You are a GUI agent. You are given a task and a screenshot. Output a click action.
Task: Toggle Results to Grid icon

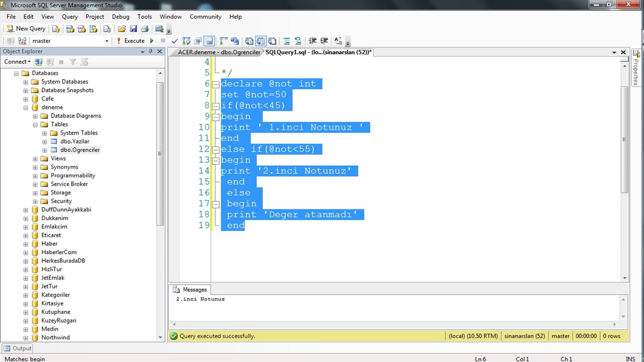coord(261,41)
